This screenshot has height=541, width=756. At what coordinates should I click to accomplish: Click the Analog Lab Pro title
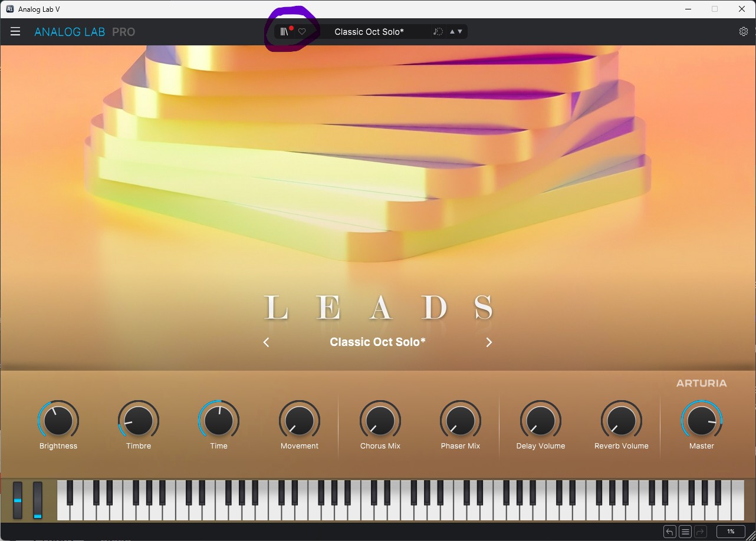point(85,32)
